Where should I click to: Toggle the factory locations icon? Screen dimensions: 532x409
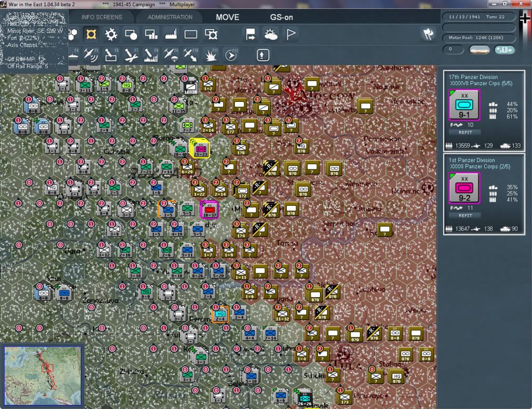171,34
